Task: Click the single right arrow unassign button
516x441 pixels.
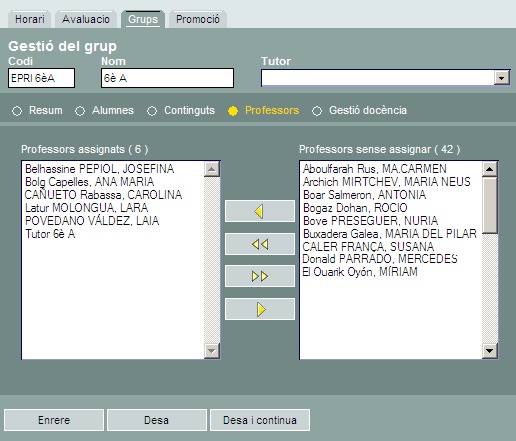Action: tap(260, 309)
